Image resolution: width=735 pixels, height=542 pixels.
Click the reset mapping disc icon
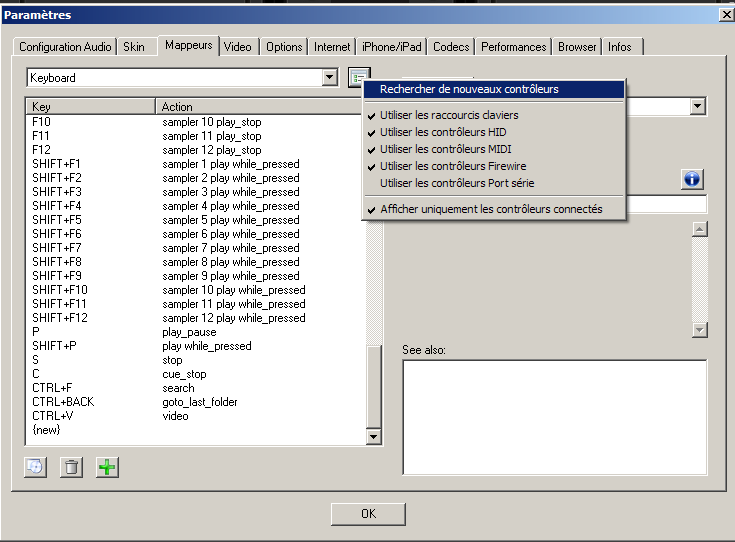point(35,467)
